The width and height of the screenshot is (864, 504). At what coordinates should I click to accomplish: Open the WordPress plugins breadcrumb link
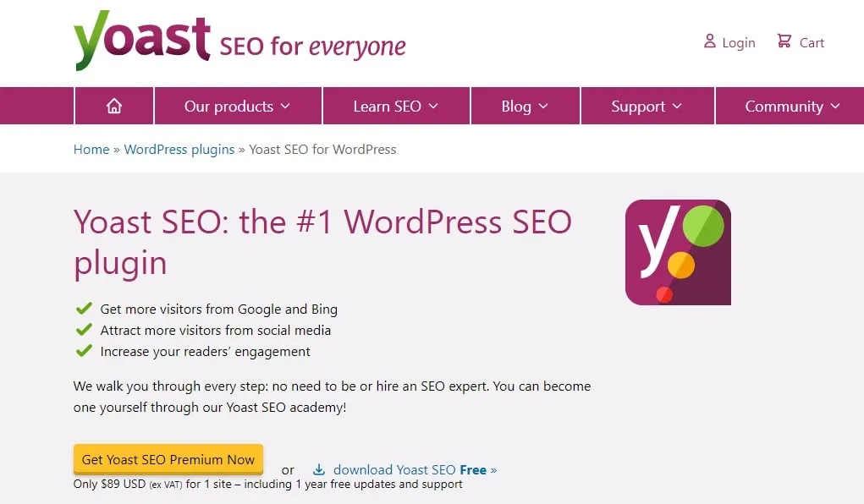[x=179, y=150]
